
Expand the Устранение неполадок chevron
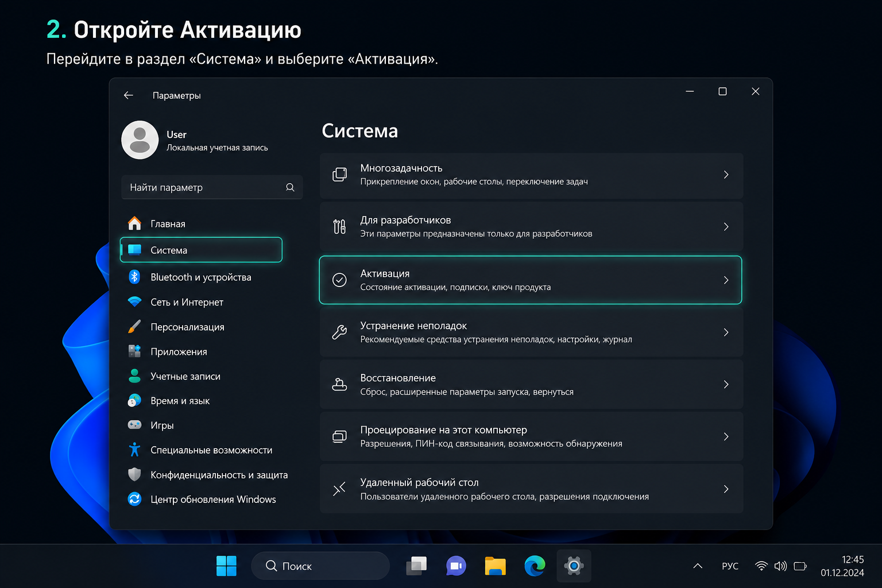(x=726, y=332)
